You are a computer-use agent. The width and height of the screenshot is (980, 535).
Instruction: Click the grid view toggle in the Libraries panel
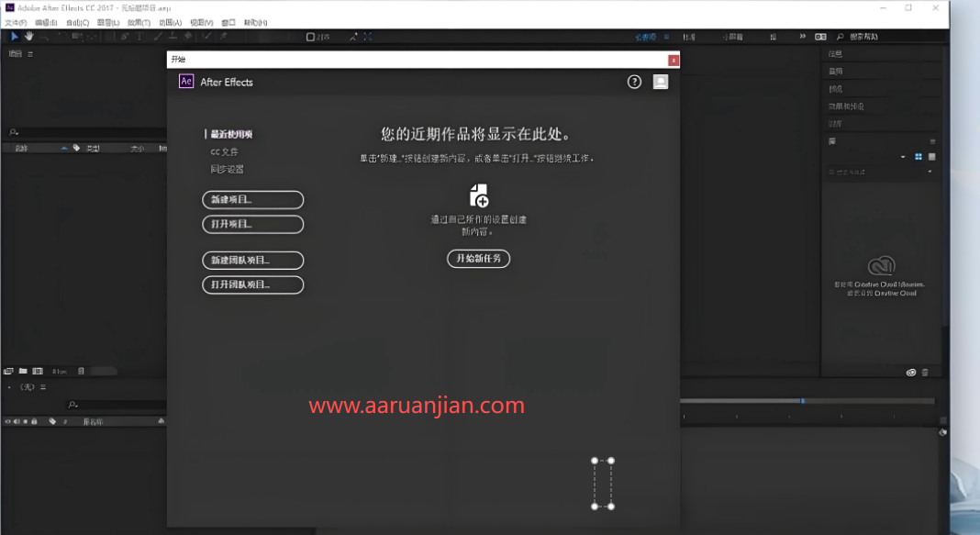pos(919,157)
